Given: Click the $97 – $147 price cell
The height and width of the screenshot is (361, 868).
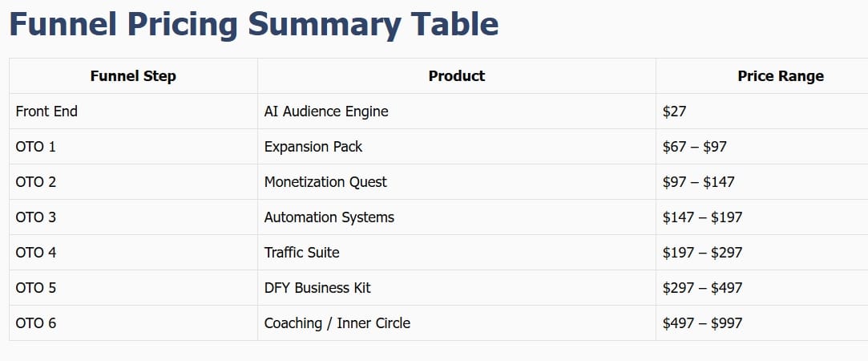Looking at the screenshot, I should coord(698,182).
